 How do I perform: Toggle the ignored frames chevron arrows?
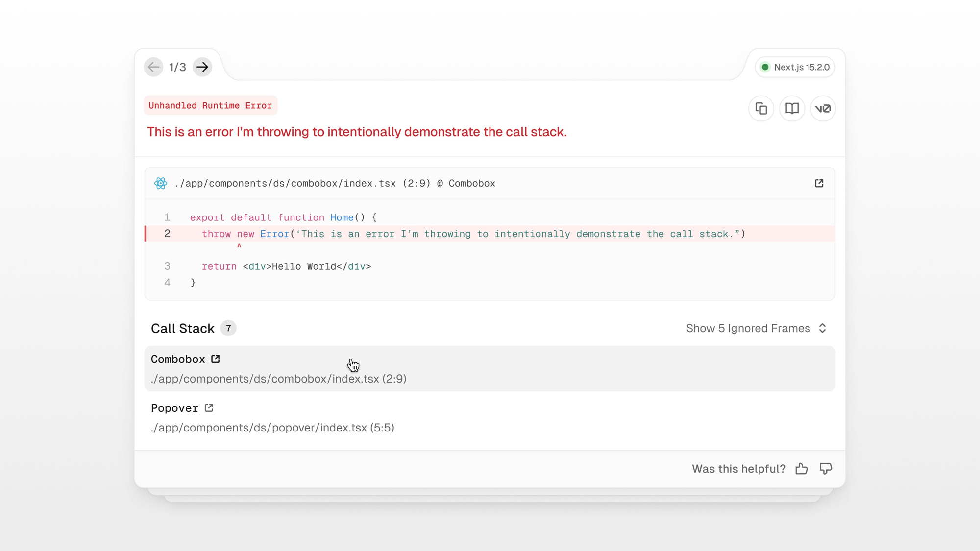click(823, 328)
